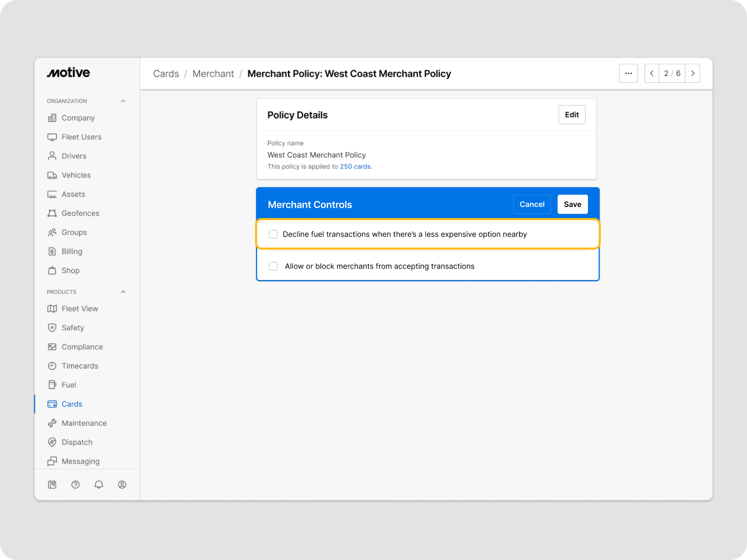Click the Compliance chart icon
The width and height of the screenshot is (747, 560).
coord(52,347)
